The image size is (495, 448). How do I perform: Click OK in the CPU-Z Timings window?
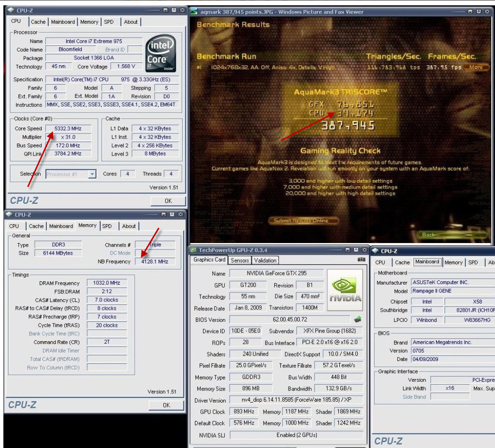[x=166, y=405]
